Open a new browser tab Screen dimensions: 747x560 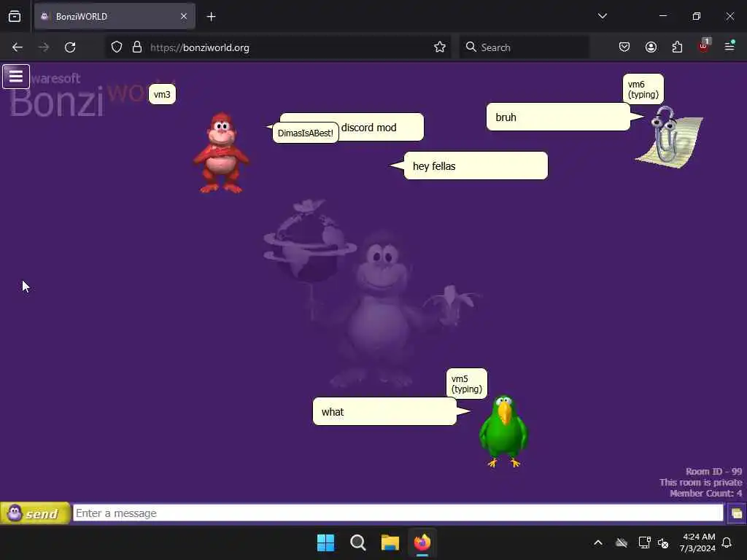[211, 17]
